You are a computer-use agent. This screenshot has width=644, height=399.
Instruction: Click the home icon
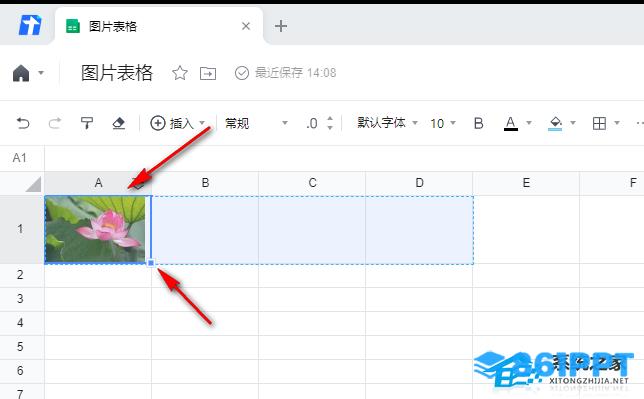21,74
